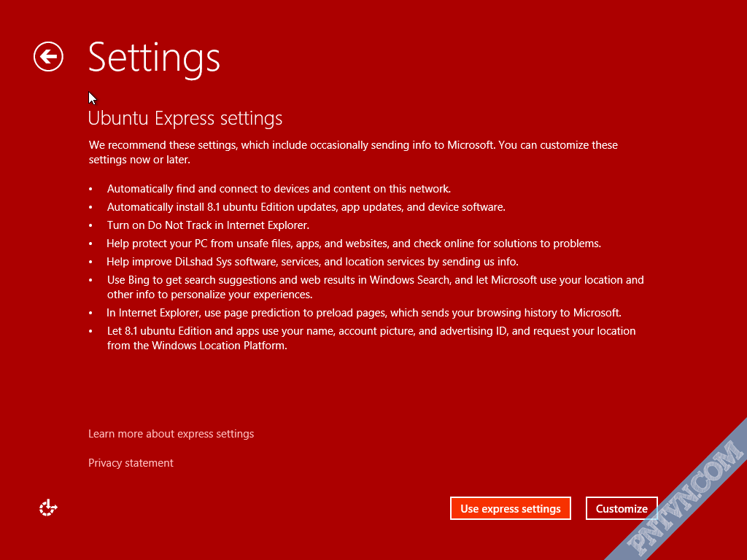This screenshot has width=747, height=560.
Task: Open the Ease of Access icon
Action: [48, 507]
